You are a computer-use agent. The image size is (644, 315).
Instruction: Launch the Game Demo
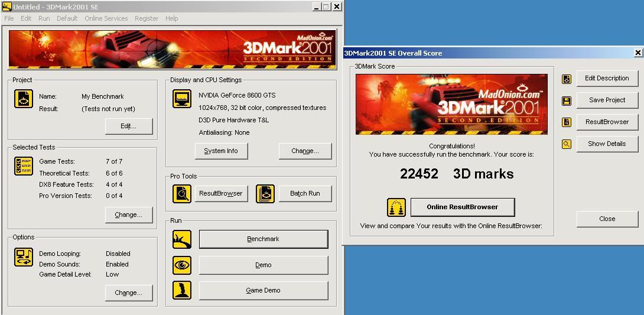[264, 291]
